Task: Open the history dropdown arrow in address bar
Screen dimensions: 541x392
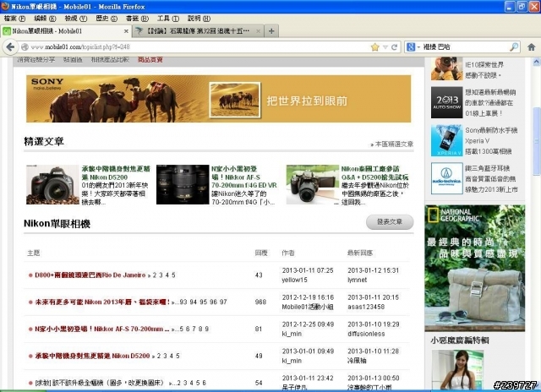Action: click(385, 47)
